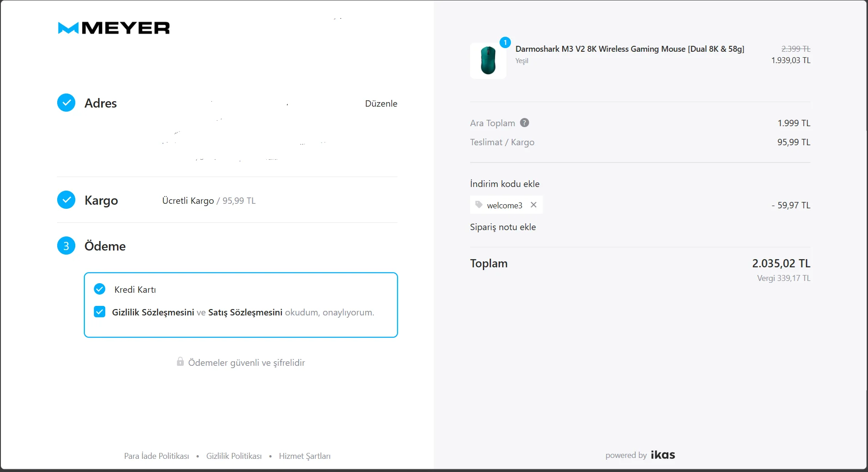Expand İndirim kodu ekle section

[x=505, y=184]
